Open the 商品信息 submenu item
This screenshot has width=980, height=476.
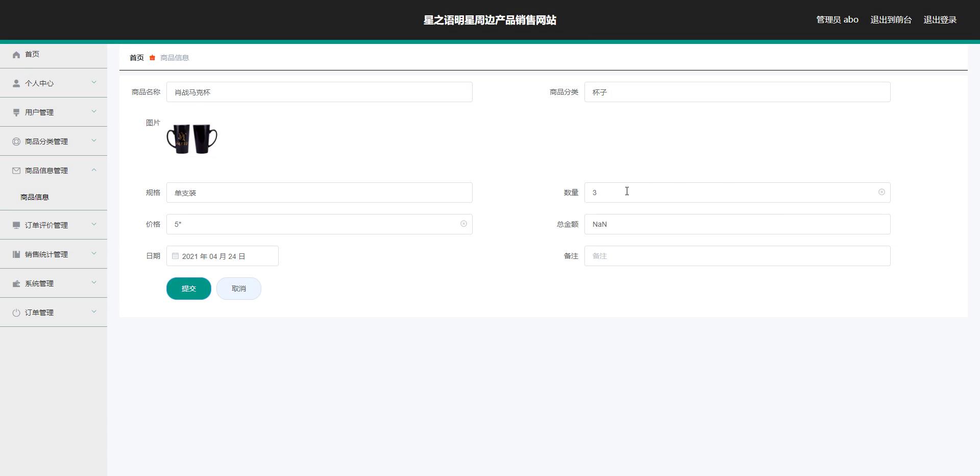pyautogui.click(x=35, y=197)
